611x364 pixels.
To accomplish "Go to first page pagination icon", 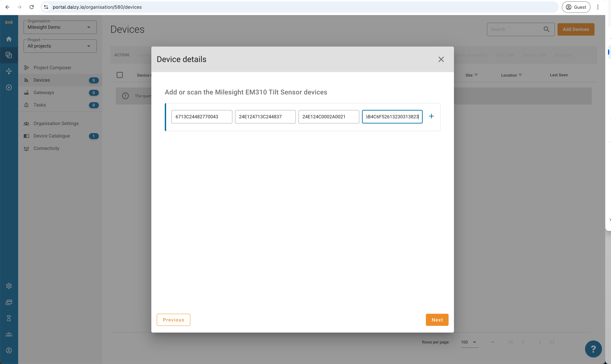I will click(x=511, y=342).
